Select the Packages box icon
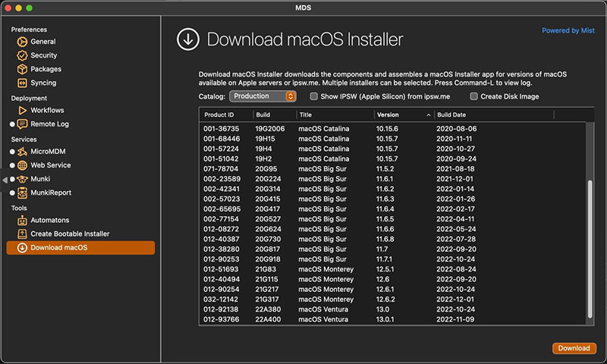The height and width of the screenshot is (364, 607). click(22, 69)
